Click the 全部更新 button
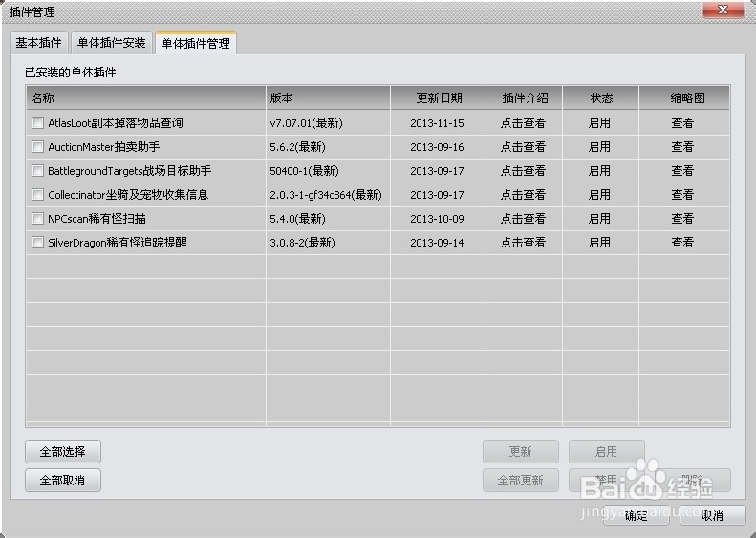756x538 pixels. (521, 480)
